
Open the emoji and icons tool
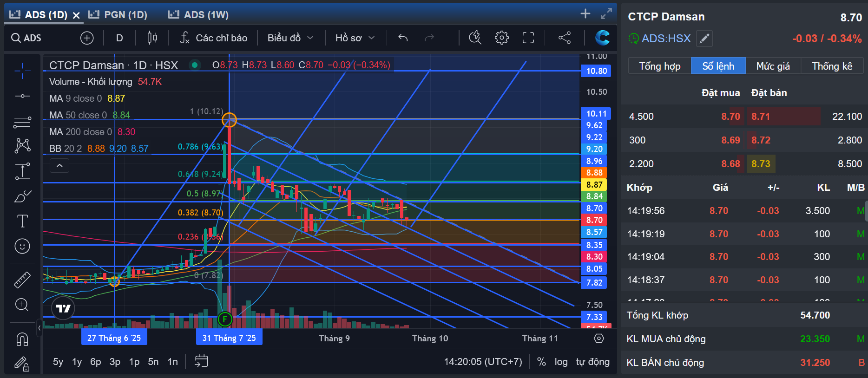click(22, 246)
